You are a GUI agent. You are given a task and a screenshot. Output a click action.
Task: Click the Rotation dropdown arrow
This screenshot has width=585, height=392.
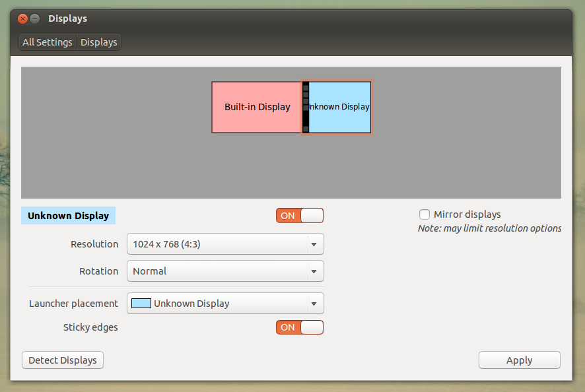[x=315, y=271]
